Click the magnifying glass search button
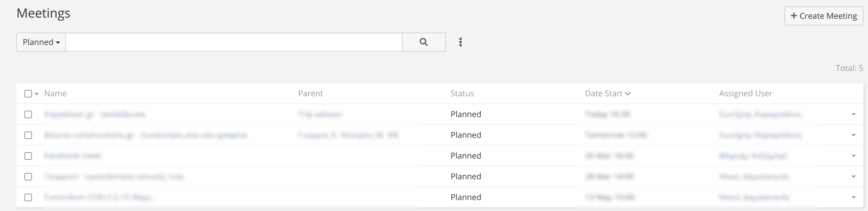 [x=423, y=42]
